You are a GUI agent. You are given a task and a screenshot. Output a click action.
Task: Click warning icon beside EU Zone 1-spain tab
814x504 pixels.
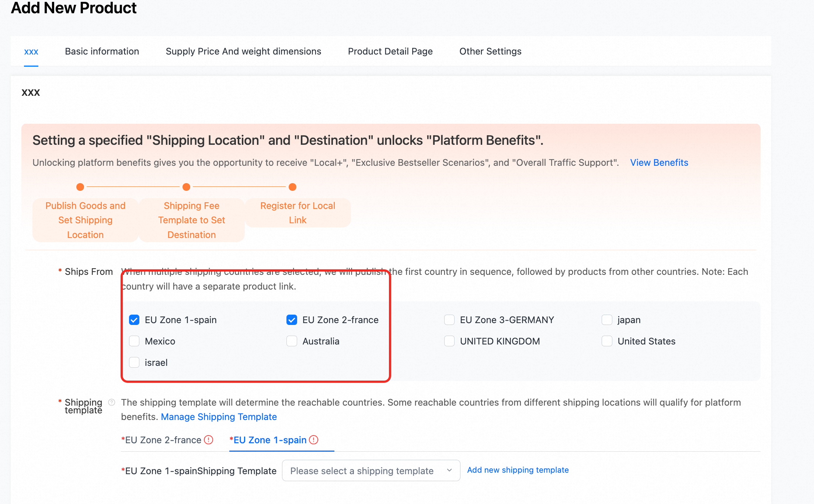point(314,440)
